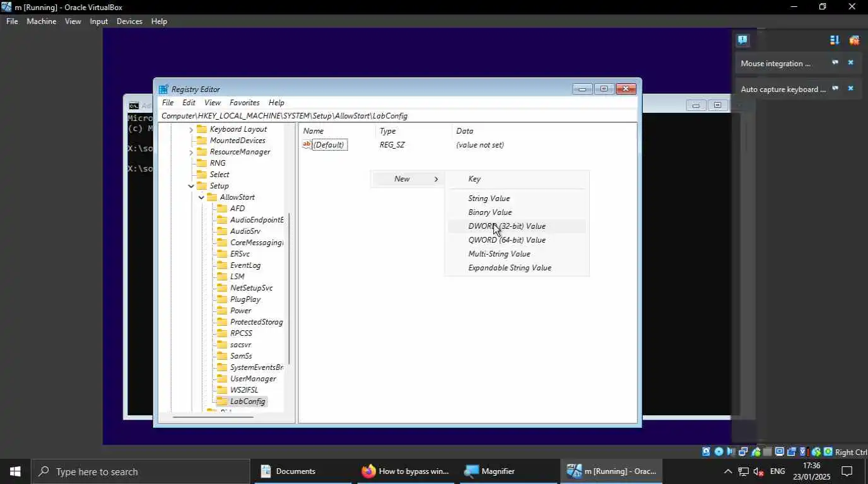Screen dimensions: 868x484
Task: Select the RNG key
Action: (217, 163)
